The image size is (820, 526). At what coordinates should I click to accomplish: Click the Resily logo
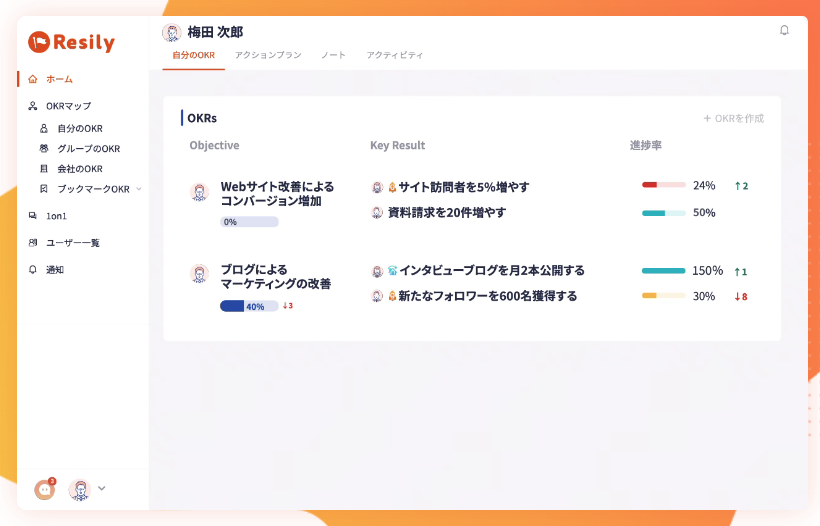71,42
